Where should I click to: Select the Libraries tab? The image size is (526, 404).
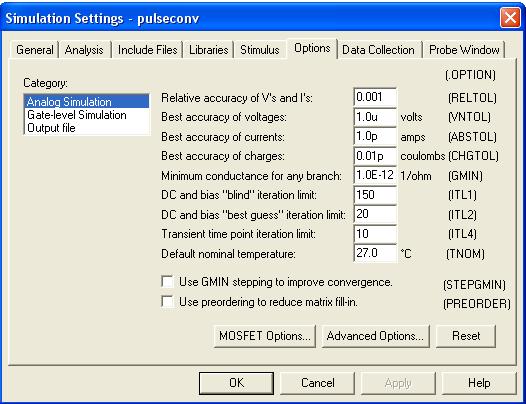pos(208,50)
